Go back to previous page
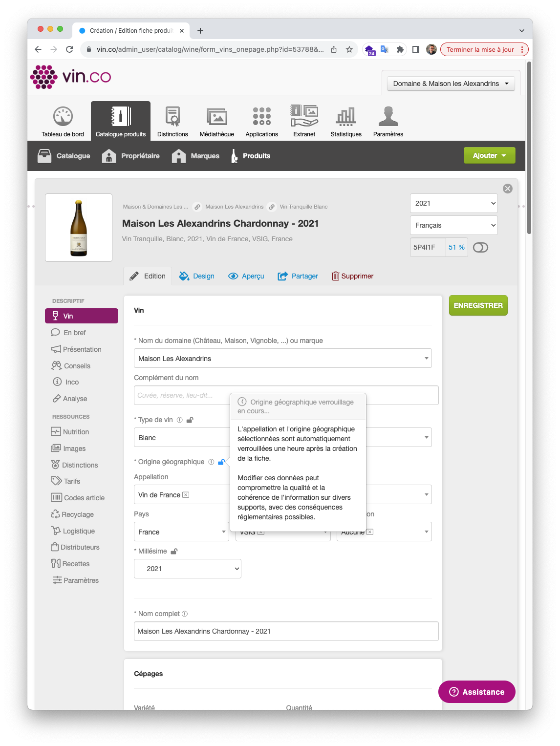Screen dimensions: 560x746 (38, 49)
